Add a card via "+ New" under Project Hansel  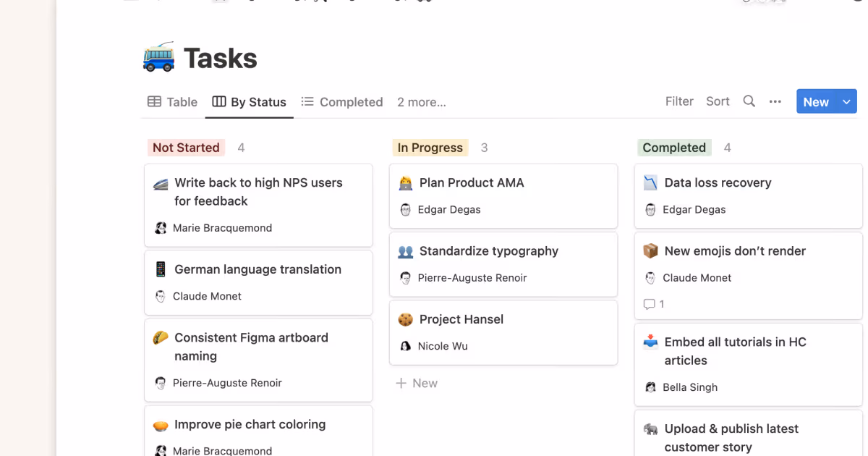[417, 382]
